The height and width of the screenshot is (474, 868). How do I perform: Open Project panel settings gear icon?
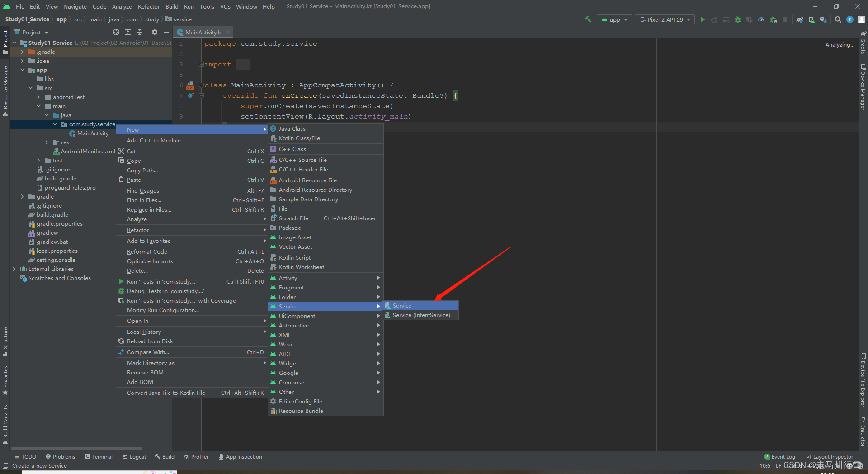coord(155,32)
